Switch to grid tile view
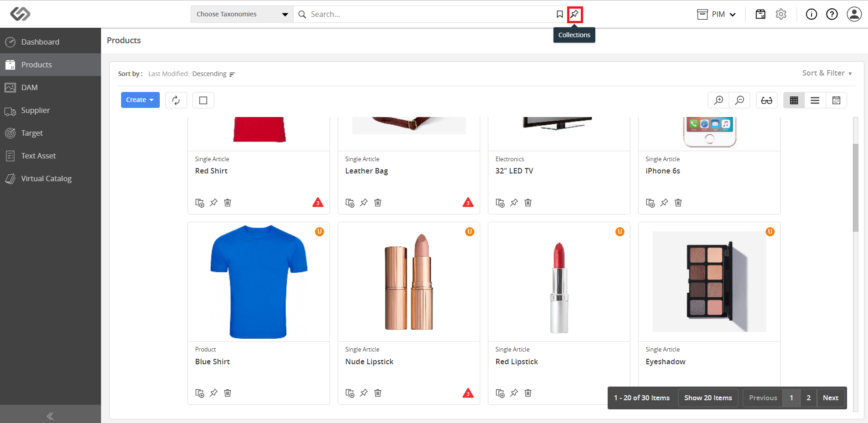The height and width of the screenshot is (423, 868). pos(794,100)
